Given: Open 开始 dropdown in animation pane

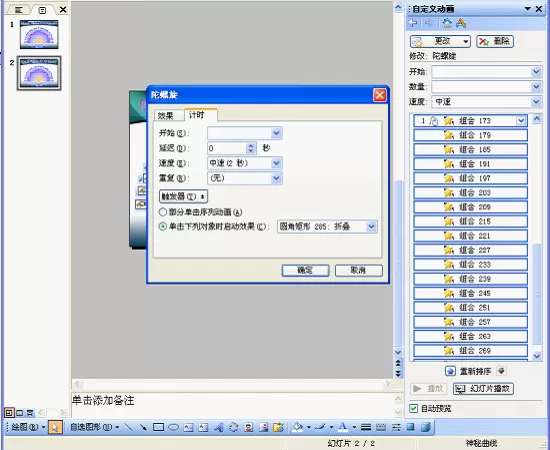Looking at the screenshot, I should tap(536, 72).
